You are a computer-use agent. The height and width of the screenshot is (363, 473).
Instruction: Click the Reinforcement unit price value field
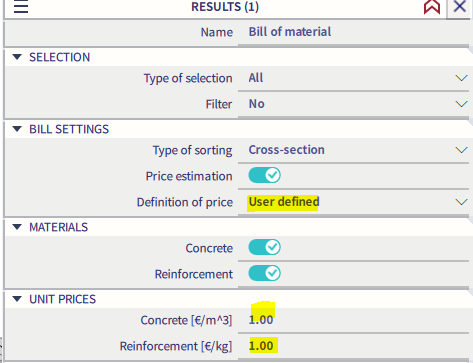pos(353,346)
